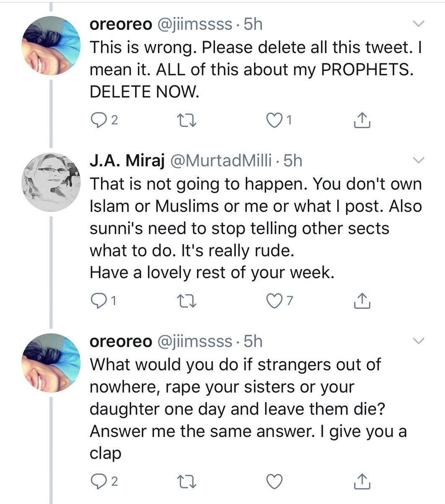The height and width of the screenshot is (504, 445).
Task: Expand options chevron on oreoreo's last tweet
Action: 419,341
